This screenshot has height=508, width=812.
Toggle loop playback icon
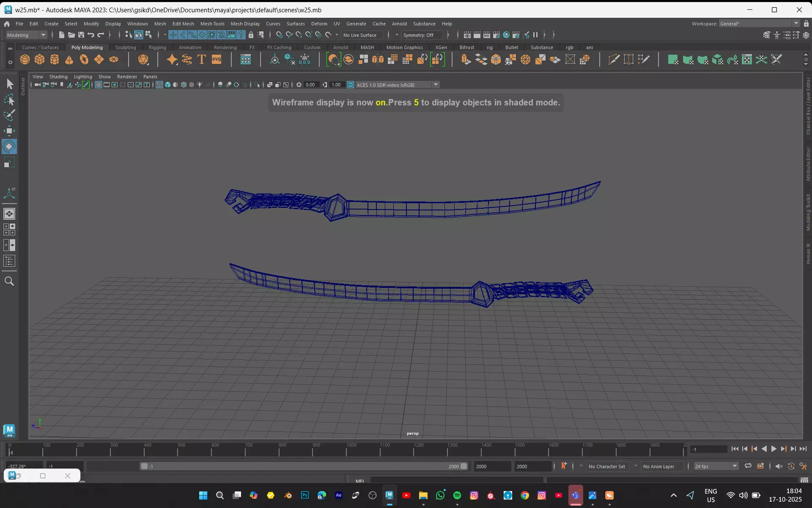coord(748,466)
